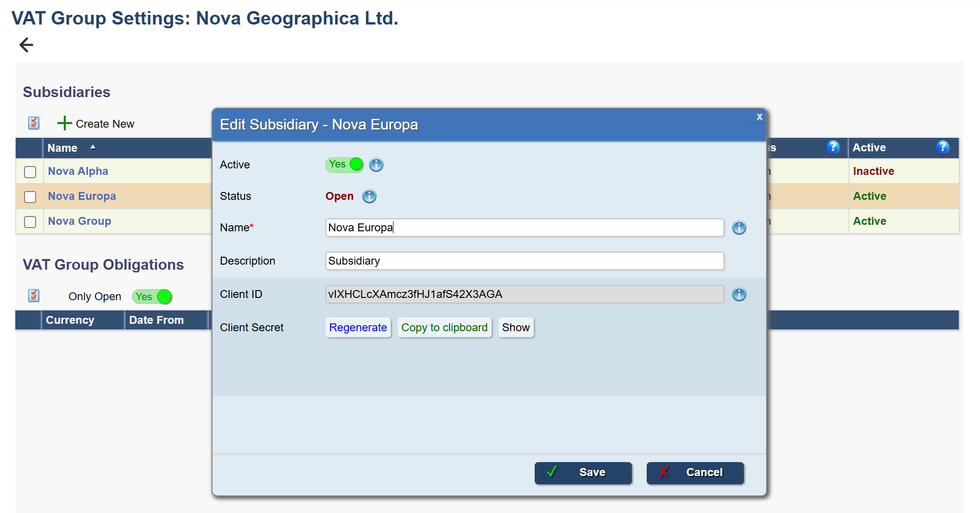Screen dimensions: 980x513
Task: Sort by the Name column arrow
Action: click(x=93, y=147)
